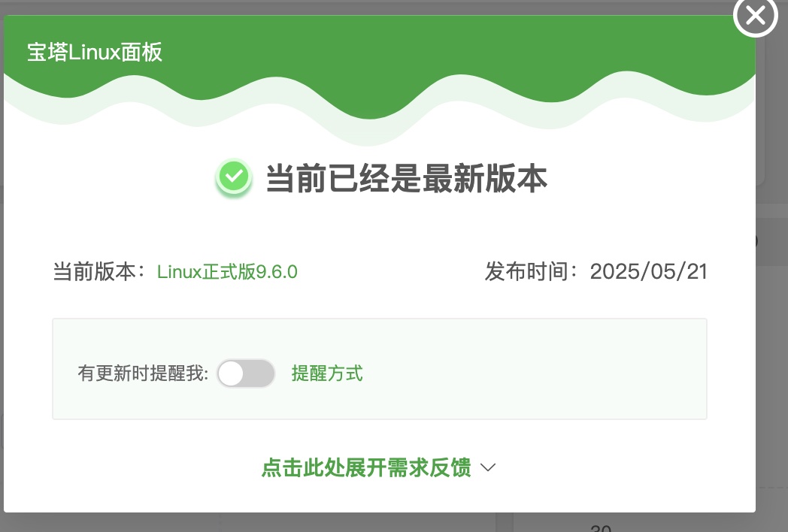Close the 宝塔Linux面板 update dialog
This screenshot has width=788, height=532.
[756, 16]
